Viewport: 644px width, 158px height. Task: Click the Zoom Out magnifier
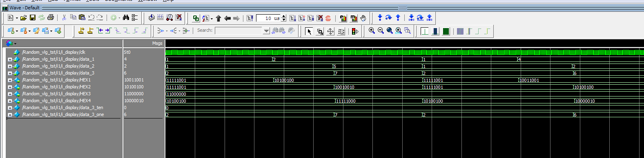[381, 31]
